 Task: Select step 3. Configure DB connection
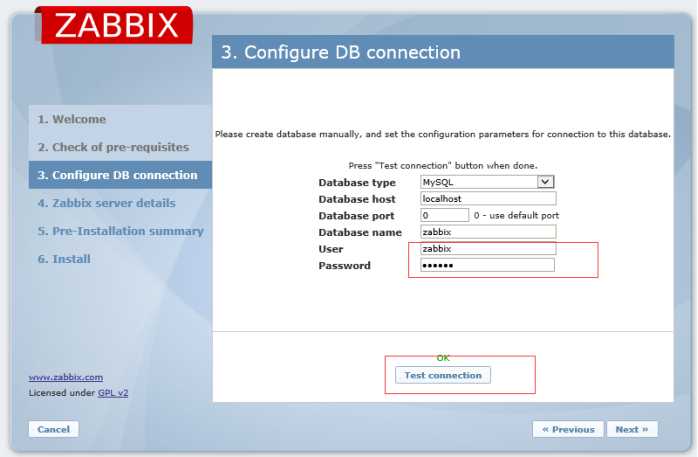[x=120, y=175]
